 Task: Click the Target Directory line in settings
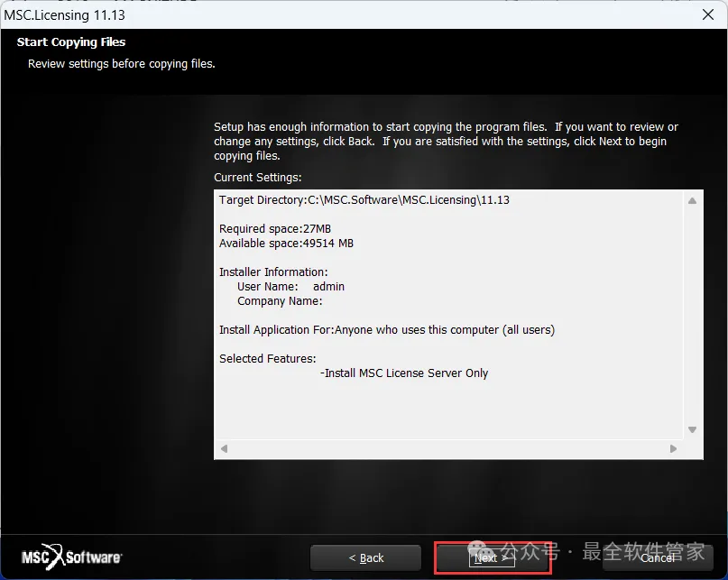(364, 200)
